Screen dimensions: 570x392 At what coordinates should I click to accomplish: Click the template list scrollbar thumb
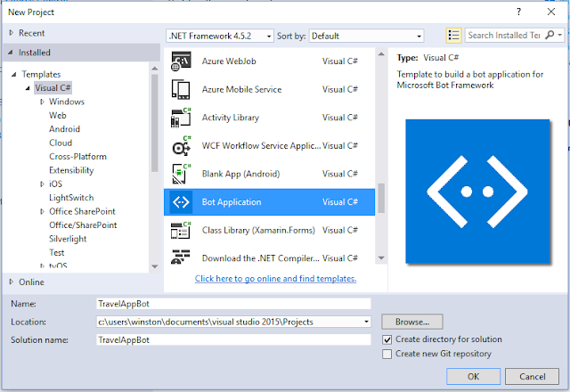click(x=381, y=198)
